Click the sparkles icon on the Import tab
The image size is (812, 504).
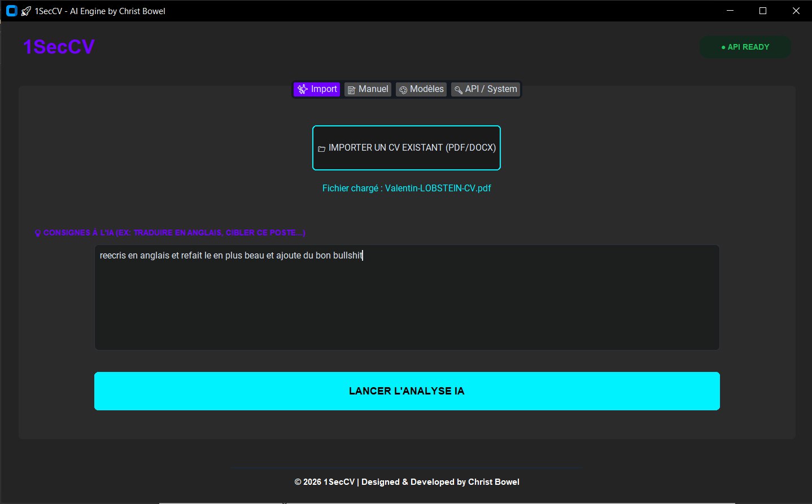point(303,89)
